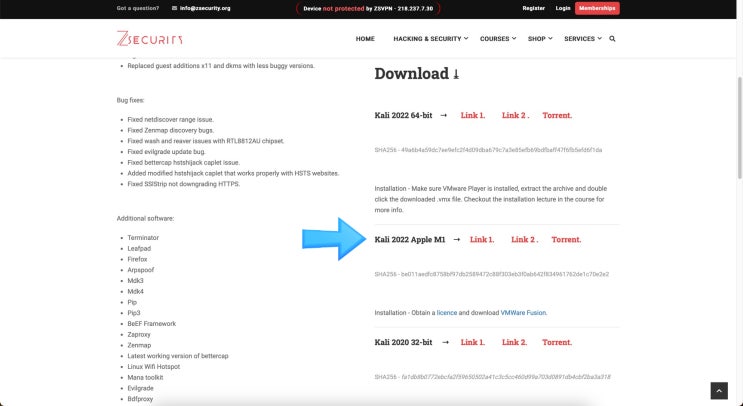Image resolution: width=743 pixels, height=406 pixels.
Task: Click Link 1 for Kali 2020 32-bit
Action: (473, 342)
